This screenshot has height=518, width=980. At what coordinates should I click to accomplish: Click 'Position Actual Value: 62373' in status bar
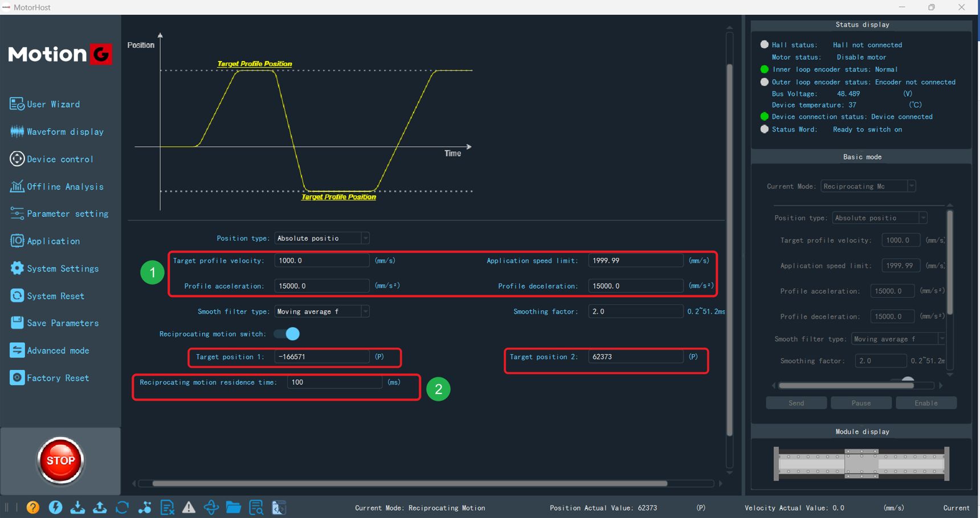pos(603,508)
